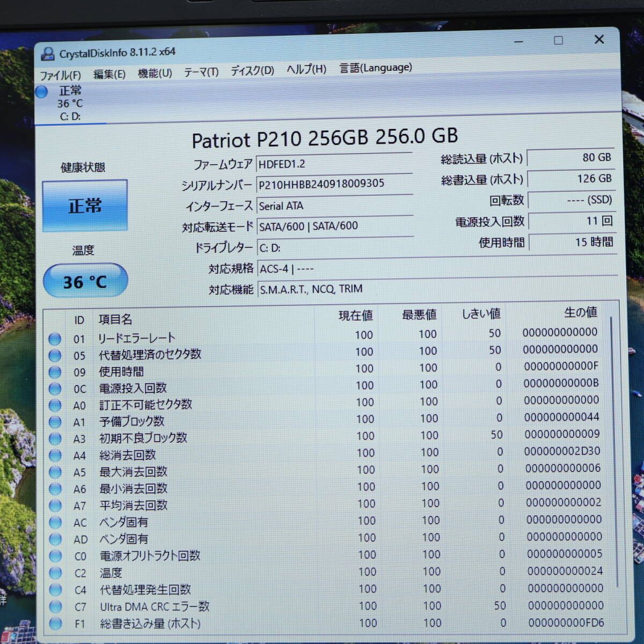Click the interface field Serial ATA

click(334, 205)
